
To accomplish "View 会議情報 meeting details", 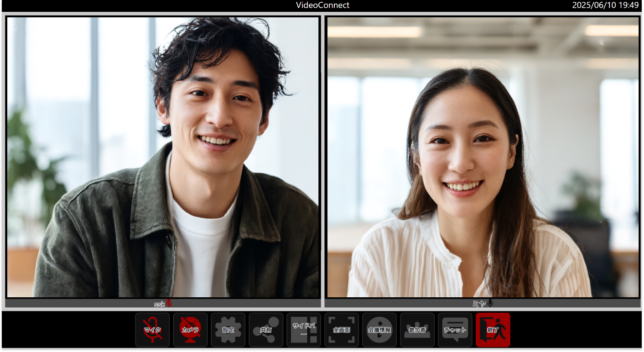I will click(379, 330).
